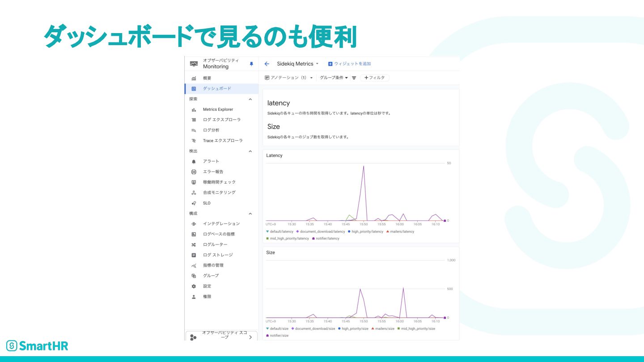The height and width of the screenshot is (362, 644).
Task: Toggle mailers/latency legend series
Action: pyautogui.click(x=400, y=232)
